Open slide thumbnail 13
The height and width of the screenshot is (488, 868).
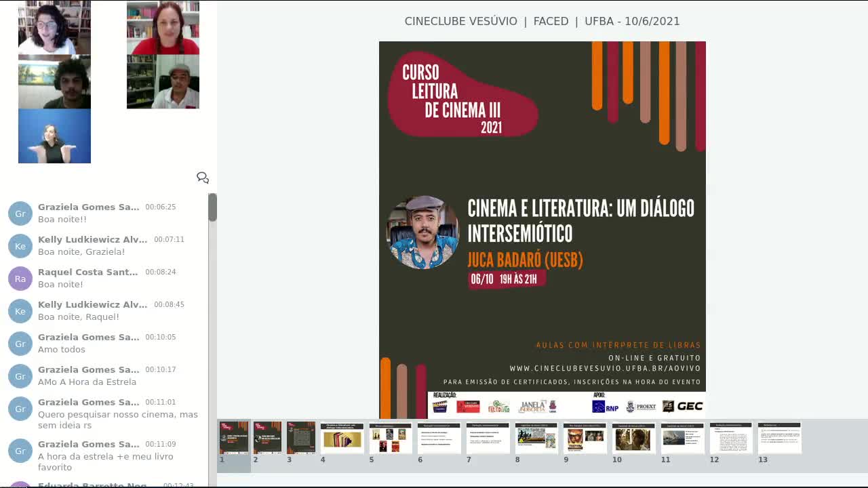tap(780, 438)
